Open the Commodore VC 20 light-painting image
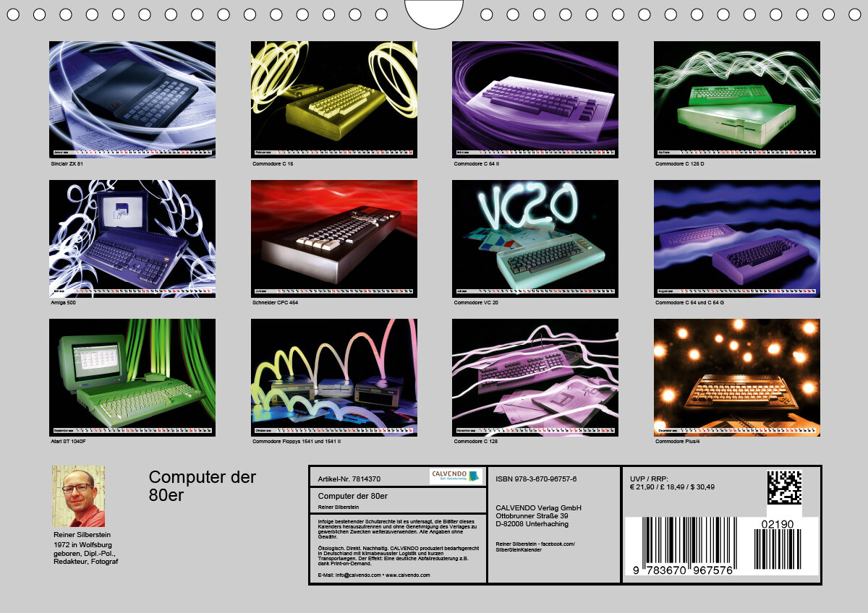The height and width of the screenshot is (613, 868). 535,239
